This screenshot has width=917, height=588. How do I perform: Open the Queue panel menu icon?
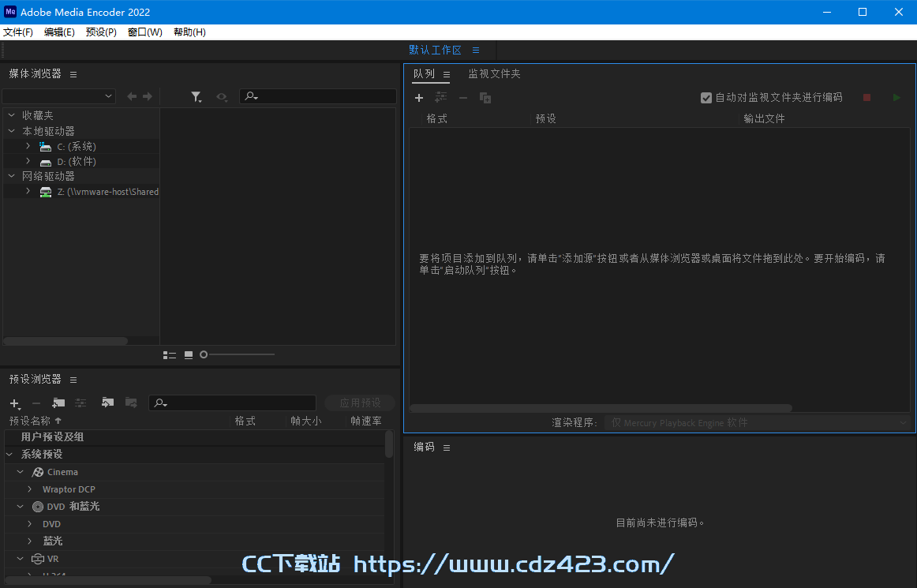pyautogui.click(x=446, y=74)
